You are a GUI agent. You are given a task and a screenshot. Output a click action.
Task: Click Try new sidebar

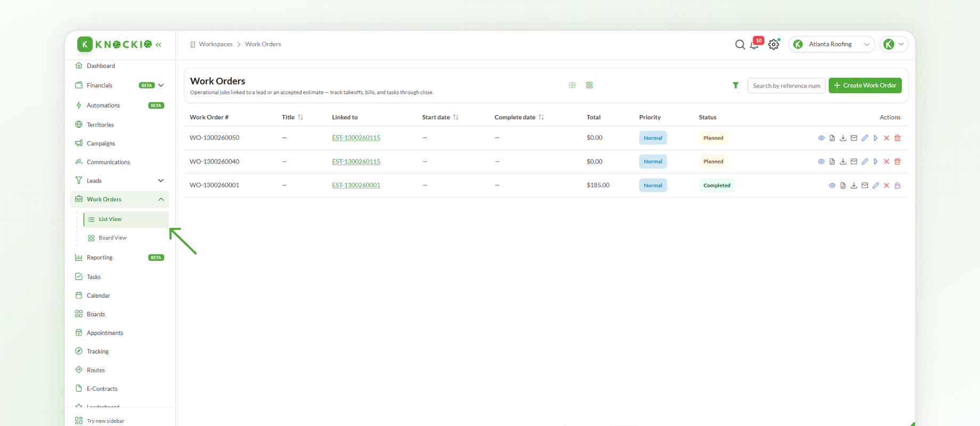pyautogui.click(x=105, y=421)
